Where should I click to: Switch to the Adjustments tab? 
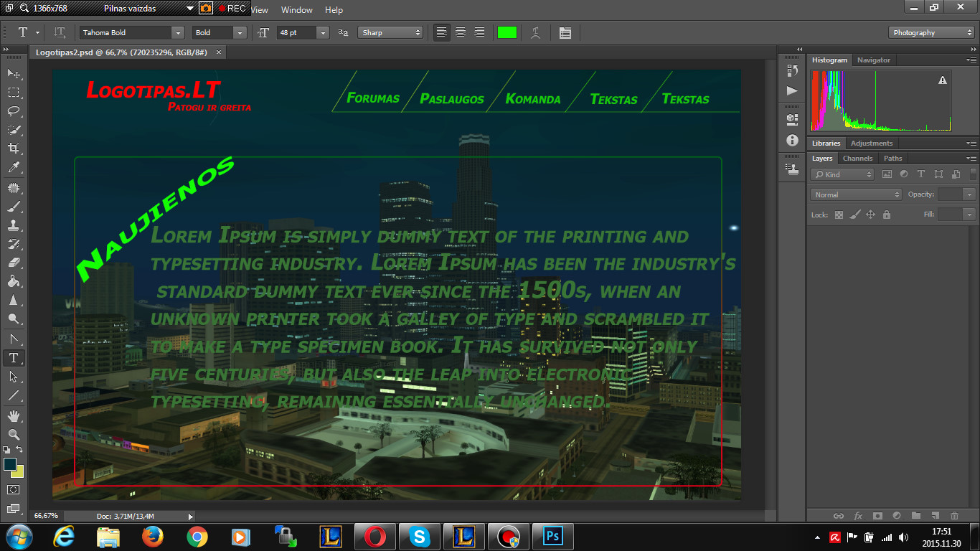872,143
